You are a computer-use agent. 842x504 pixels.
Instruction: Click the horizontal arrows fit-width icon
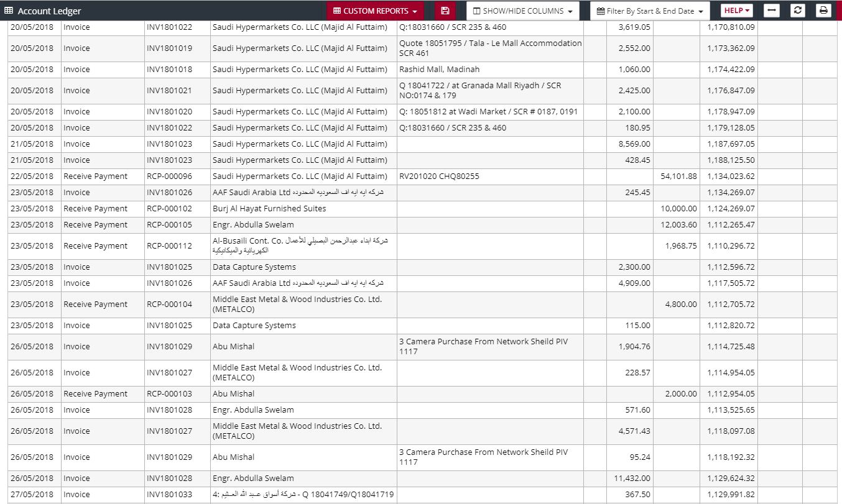coord(772,11)
